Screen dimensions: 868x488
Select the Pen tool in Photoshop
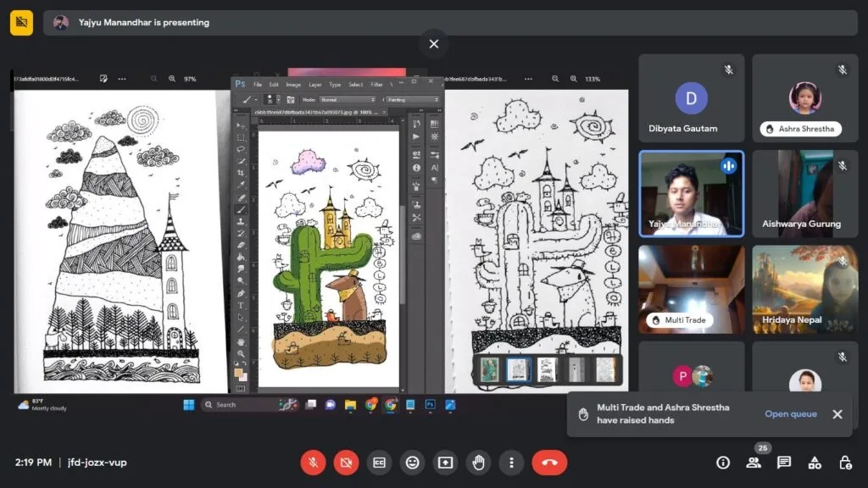point(241,293)
